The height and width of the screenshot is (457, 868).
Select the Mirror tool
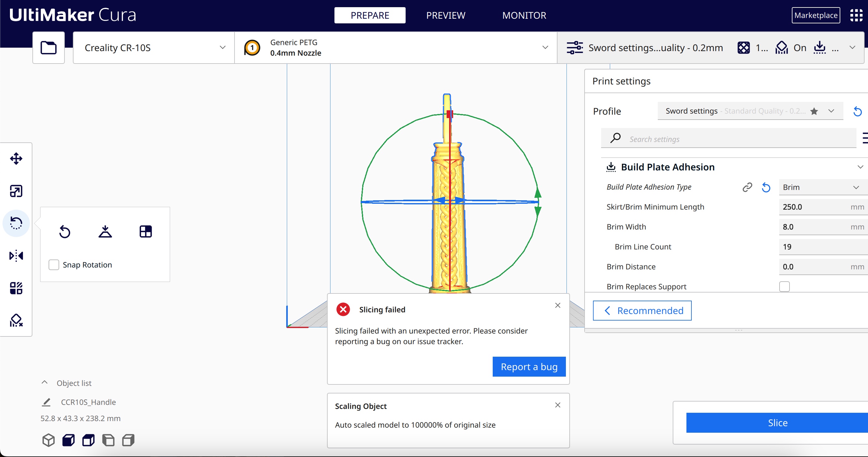pyautogui.click(x=16, y=255)
